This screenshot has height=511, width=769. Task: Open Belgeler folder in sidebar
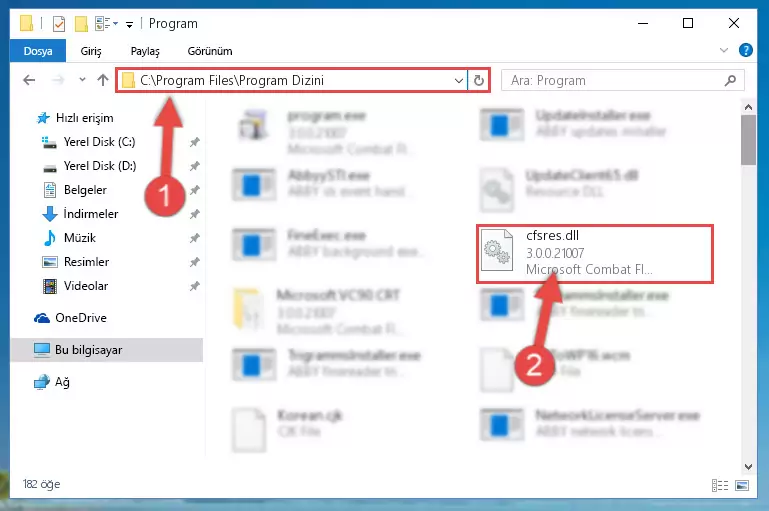(x=75, y=190)
